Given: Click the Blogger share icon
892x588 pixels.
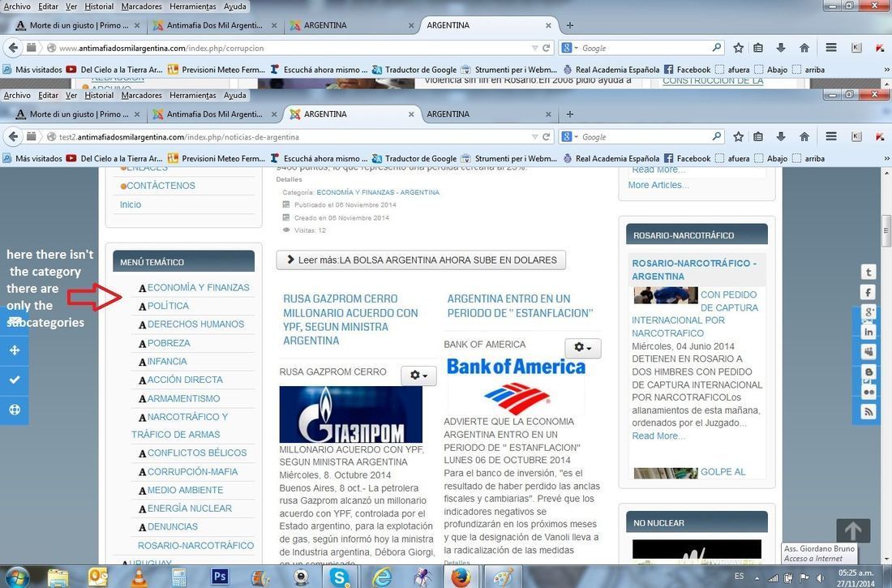Looking at the screenshot, I should (868, 371).
